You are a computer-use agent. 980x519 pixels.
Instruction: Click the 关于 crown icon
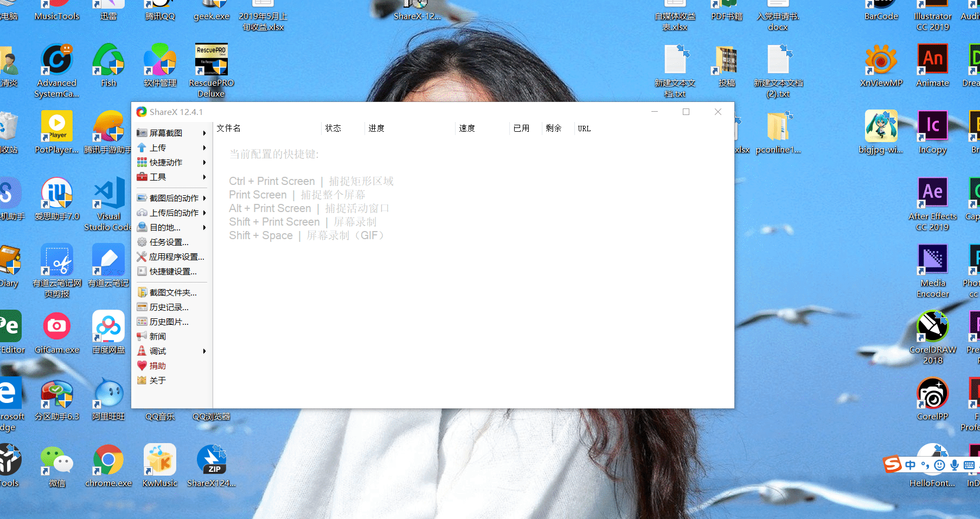pos(142,380)
